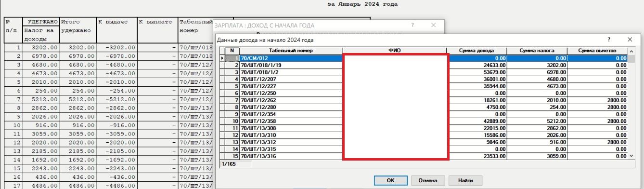Click income cell 9846.00
The width and height of the screenshot is (644, 189).
[x=477, y=142]
